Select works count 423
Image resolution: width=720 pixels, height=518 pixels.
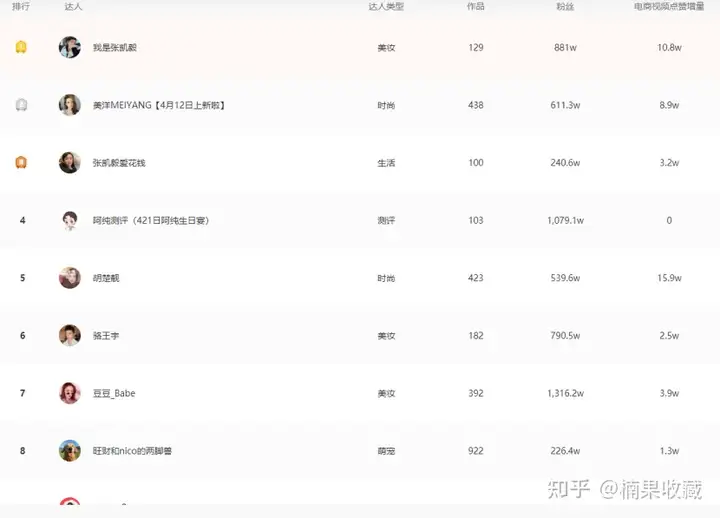coord(476,278)
